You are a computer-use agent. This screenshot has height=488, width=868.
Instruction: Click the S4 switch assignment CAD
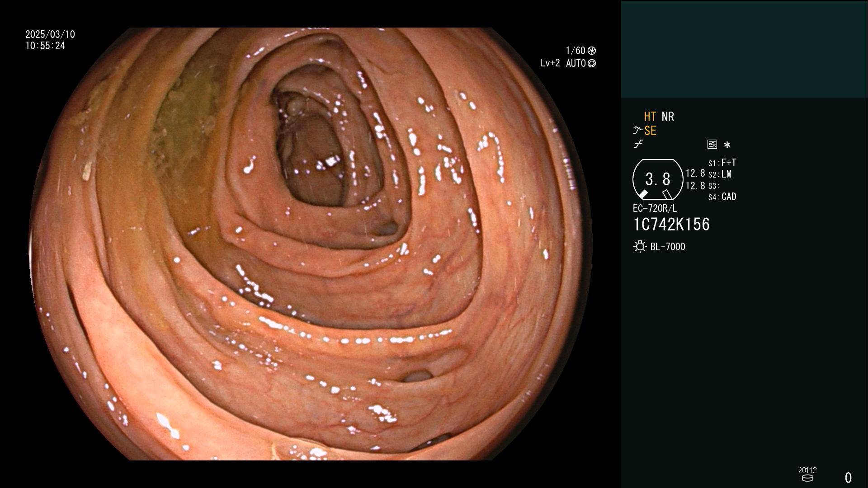(722, 197)
